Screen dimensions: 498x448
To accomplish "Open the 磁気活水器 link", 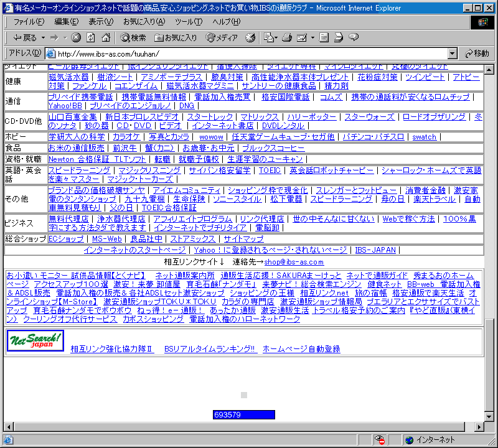I will pos(68,77).
